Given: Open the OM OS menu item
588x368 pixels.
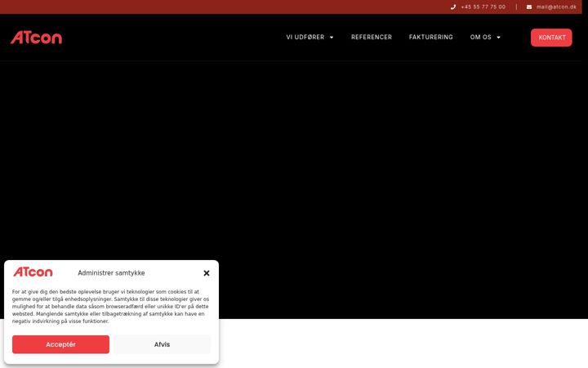Looking at the screenshot, I should pyautogui.click(x=481, y=37).
